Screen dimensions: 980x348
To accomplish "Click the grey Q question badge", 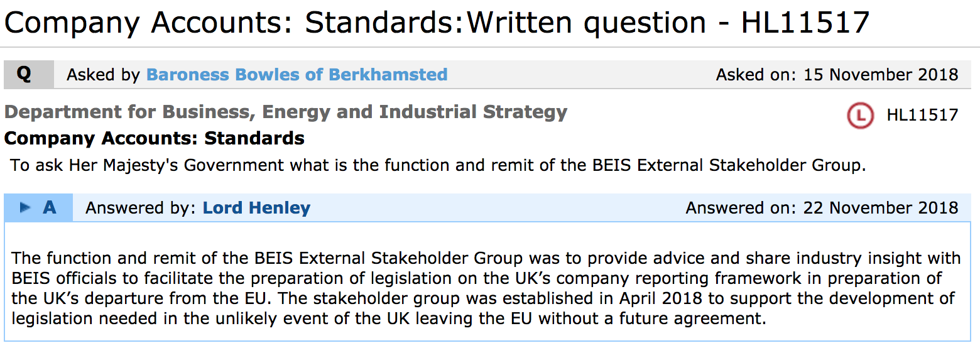I will (24, 74).
